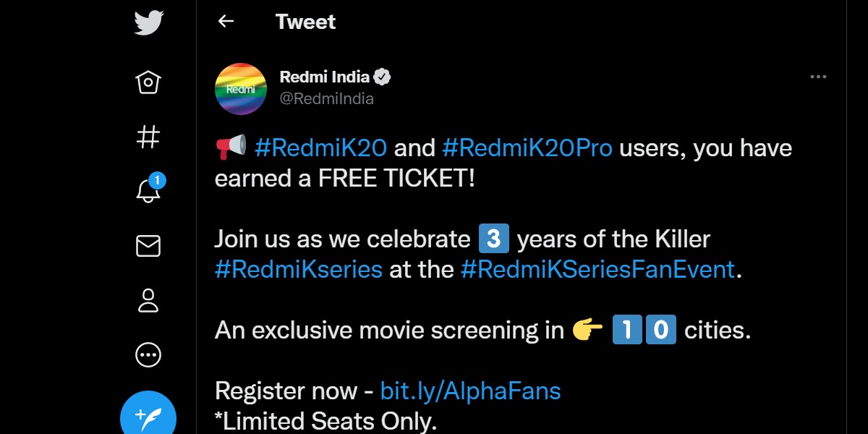Select the #RedmiKseries hashtag
The width and height of the screenshot is (868, 434).
pos(298,269)
